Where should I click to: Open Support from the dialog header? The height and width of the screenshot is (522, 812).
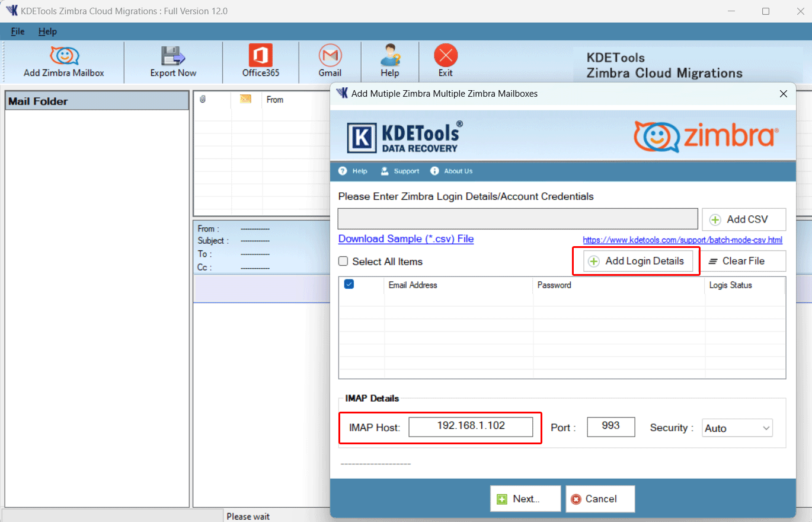(399, 171)
